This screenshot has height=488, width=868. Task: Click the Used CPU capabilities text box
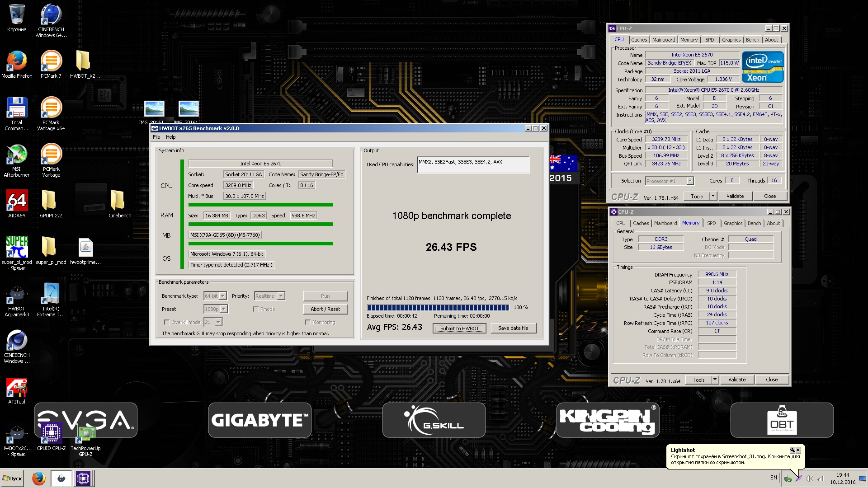click(473, 165)
